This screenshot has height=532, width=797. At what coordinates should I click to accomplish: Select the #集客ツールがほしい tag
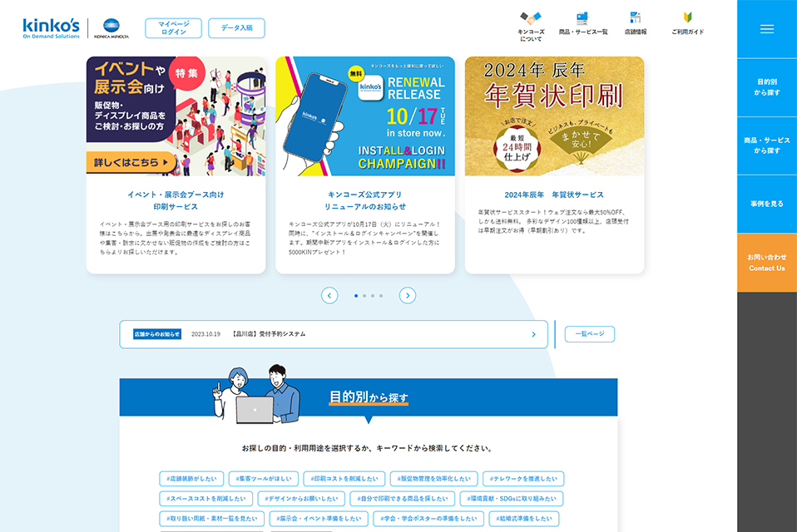264,479
